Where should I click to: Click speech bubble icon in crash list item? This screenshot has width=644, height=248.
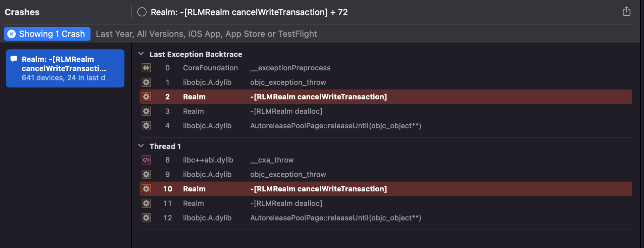pyautogui.click(x=14, y=59)
